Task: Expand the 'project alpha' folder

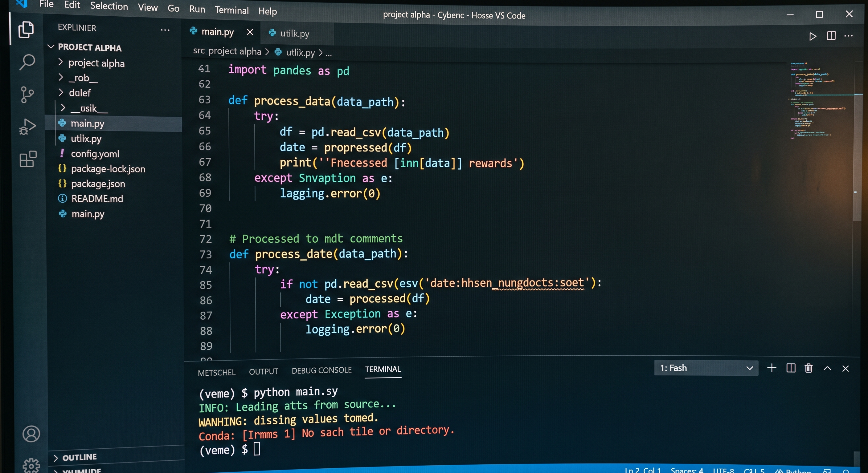Action: click(96, 63)
